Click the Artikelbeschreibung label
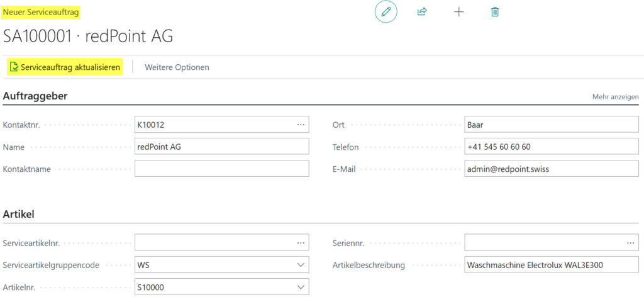644x302 pixels. coord(369,266)
